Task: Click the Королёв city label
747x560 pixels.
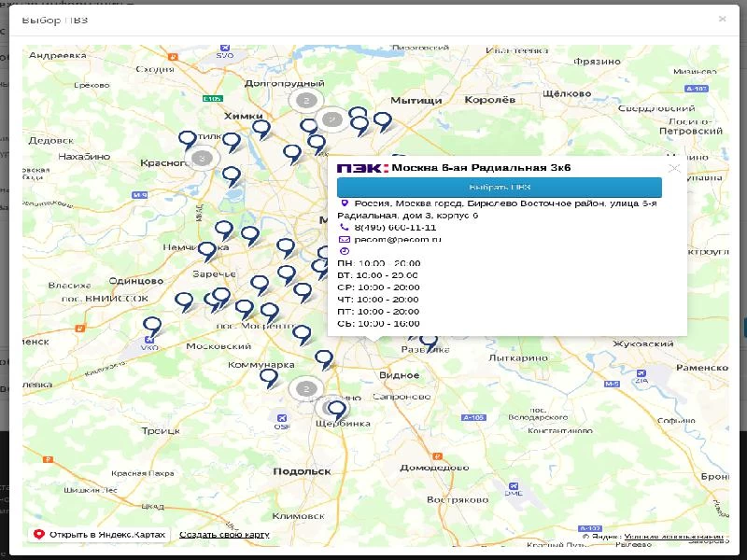Action: pyautogui.click(x=489, y=100)
